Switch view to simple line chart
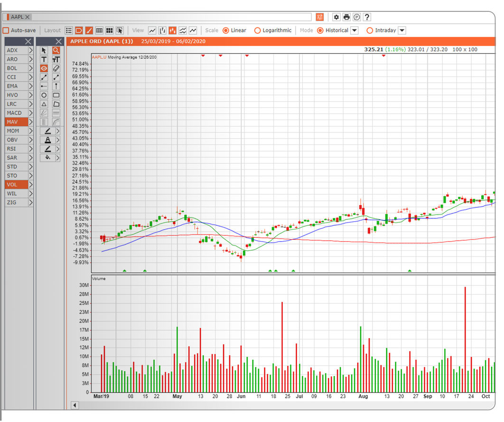Screen dimensions: 504x422 152,30
